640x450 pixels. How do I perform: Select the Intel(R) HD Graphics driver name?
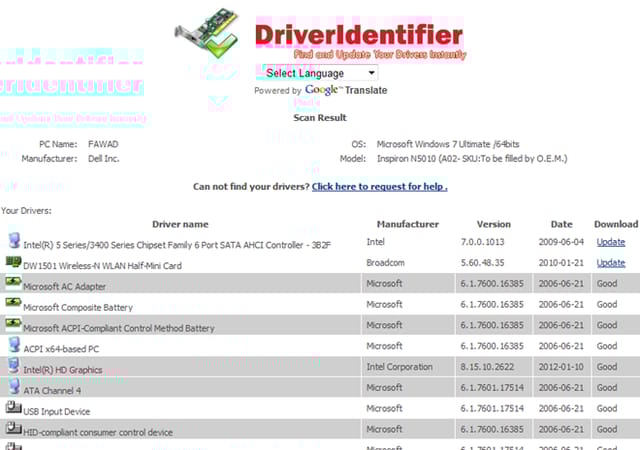[x=63, y=370]
